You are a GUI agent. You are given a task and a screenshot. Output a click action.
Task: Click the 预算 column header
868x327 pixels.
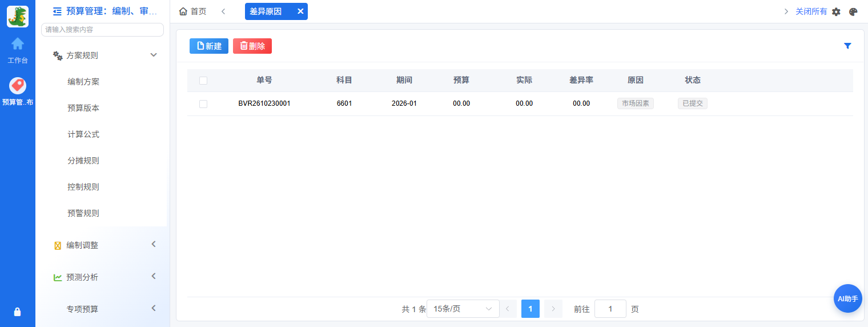point(461,80)
